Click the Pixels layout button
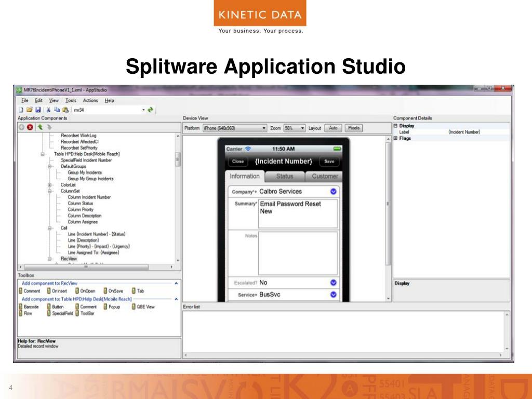The image size is (532, 399). pyautogui.click(x=353, y=128)
